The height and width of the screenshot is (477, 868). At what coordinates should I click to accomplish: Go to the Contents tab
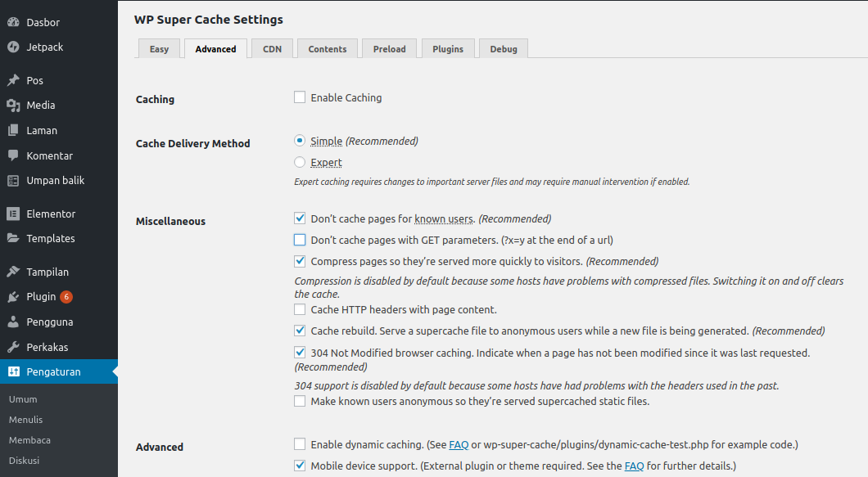click(328, 49)
